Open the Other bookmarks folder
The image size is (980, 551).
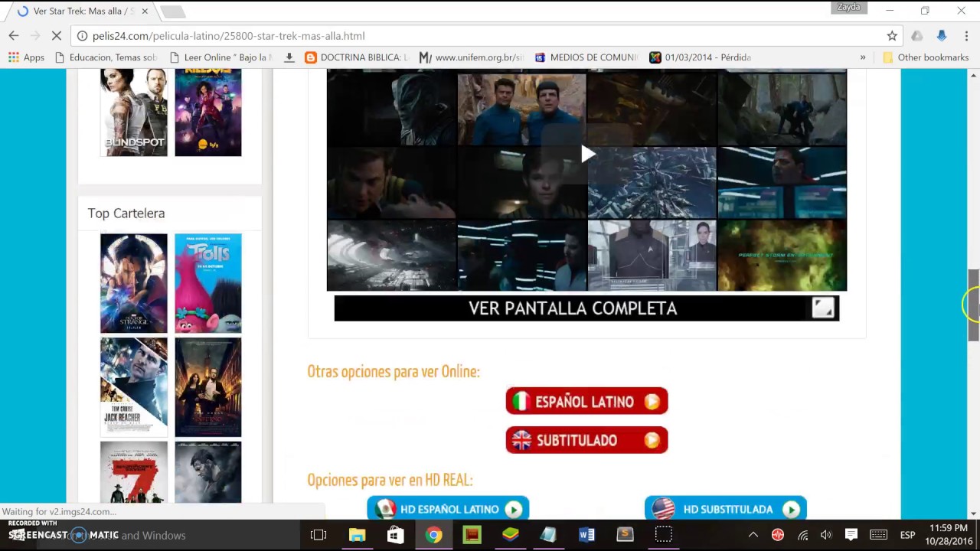pyautogui.click(x=926, y=57)
